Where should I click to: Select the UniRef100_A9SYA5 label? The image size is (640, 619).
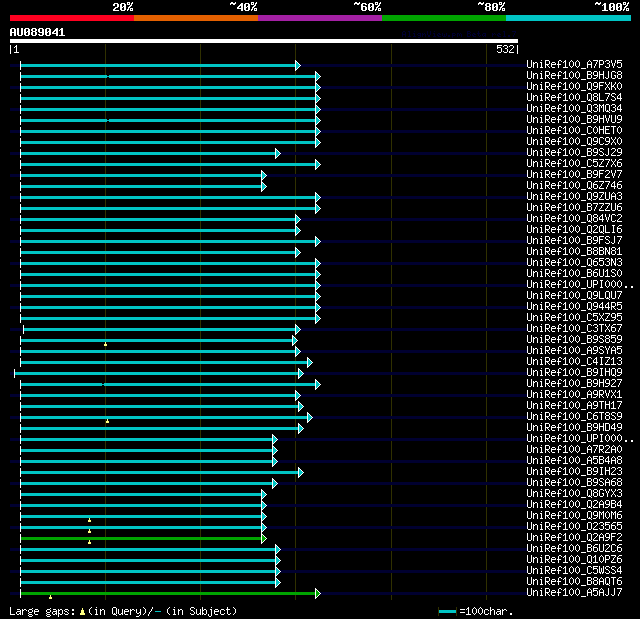click(x=574, y=351)
